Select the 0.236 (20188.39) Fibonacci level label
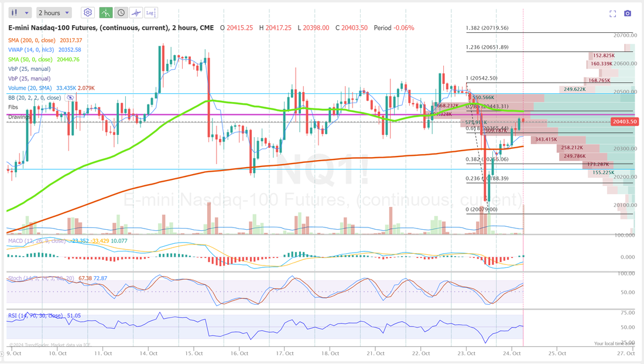 tap(487, 179)
